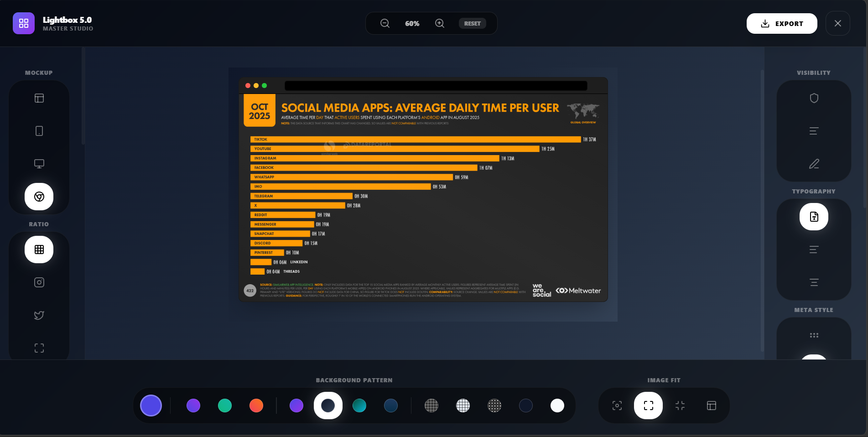Toggle the shield visibility option

(814, 98)
